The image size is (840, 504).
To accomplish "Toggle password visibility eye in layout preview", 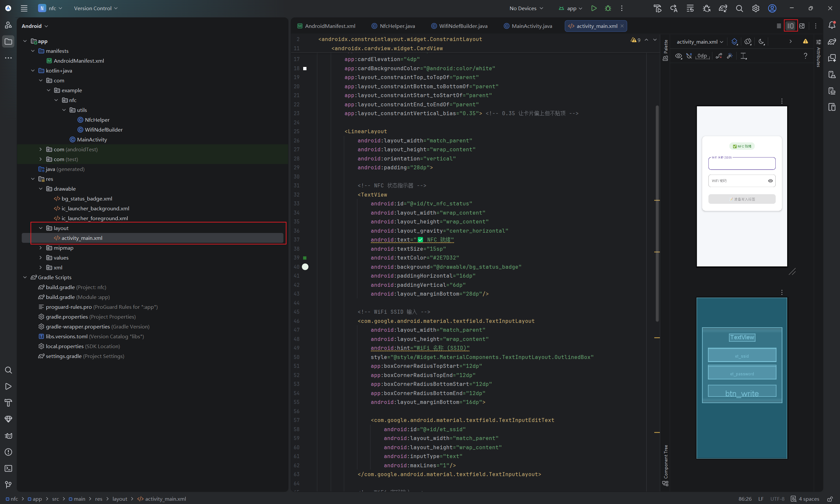I will coord(770,181).
